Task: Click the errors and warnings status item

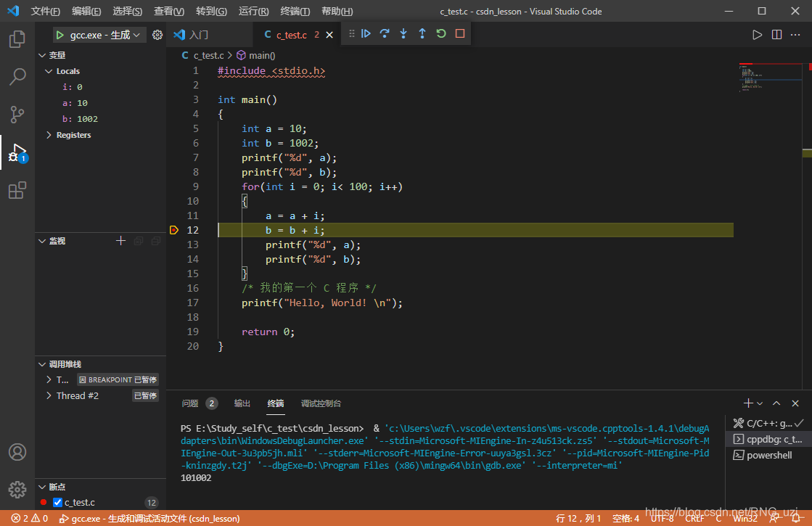Action: (30, 518)
